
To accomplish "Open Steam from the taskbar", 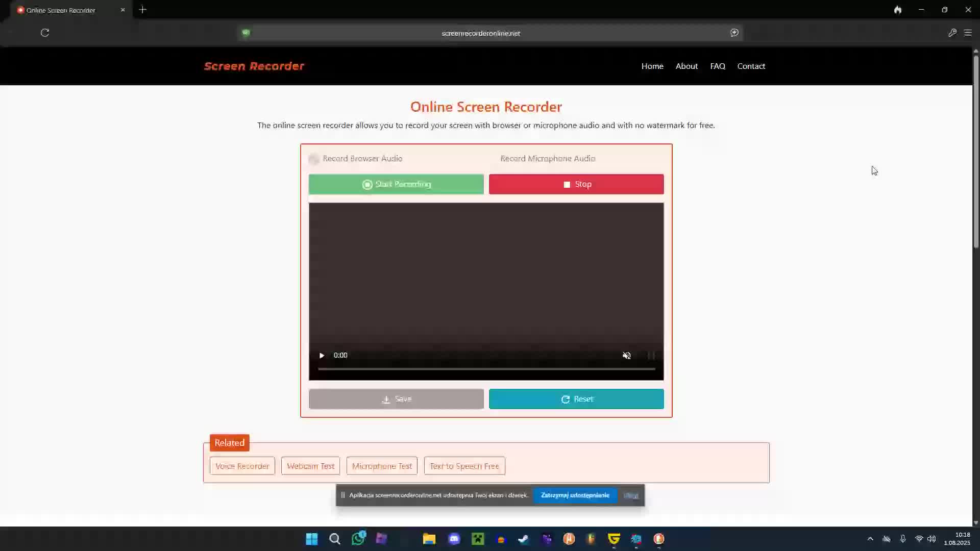I will (x=523, y=539).
